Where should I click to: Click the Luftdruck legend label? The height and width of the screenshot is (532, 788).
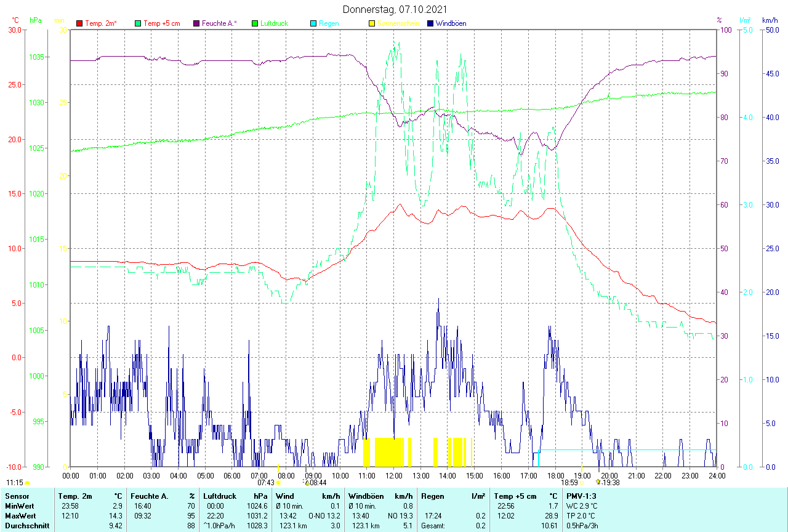275,23
